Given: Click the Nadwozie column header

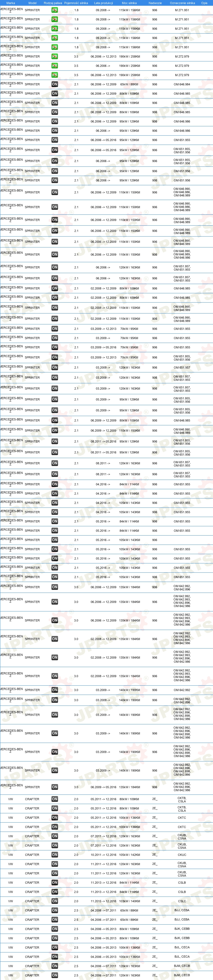Looking at the screenshot, I should 155,3.
